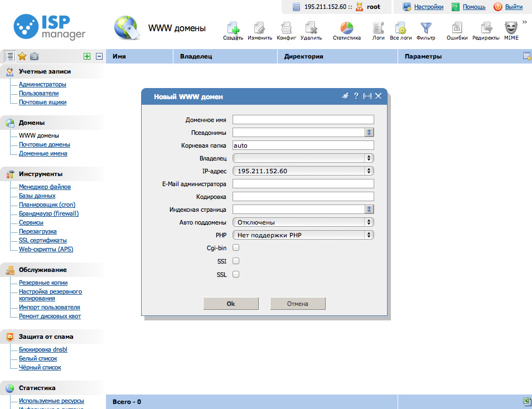Check the SSL option
Viewport: 532px width, 409px height.
[236, 274]
